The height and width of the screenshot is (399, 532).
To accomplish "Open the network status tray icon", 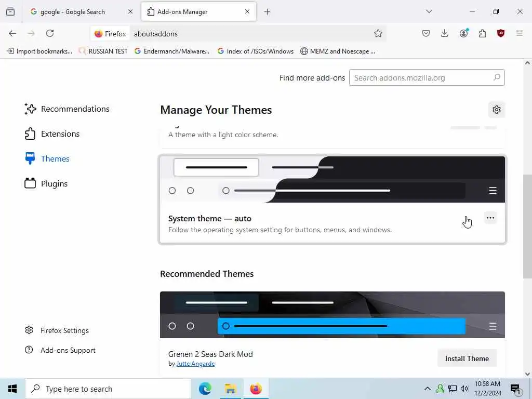I will tap(453, 389).
